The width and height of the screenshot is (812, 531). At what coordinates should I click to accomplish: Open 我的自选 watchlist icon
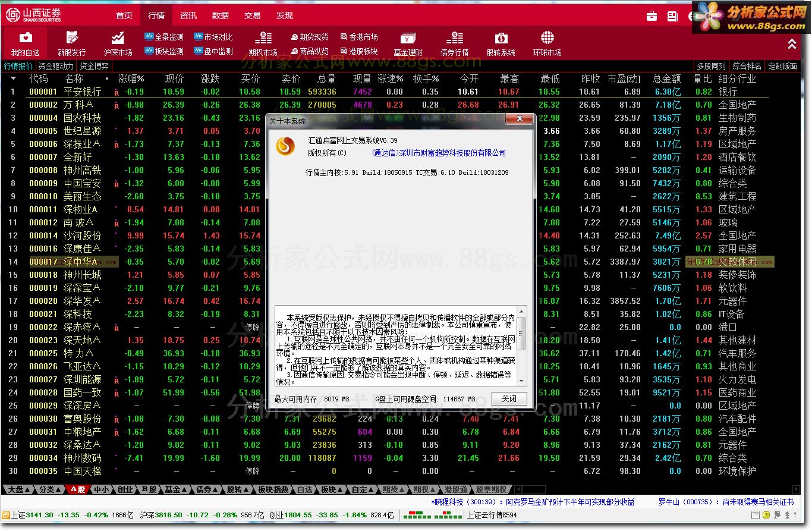click(26, 44)
